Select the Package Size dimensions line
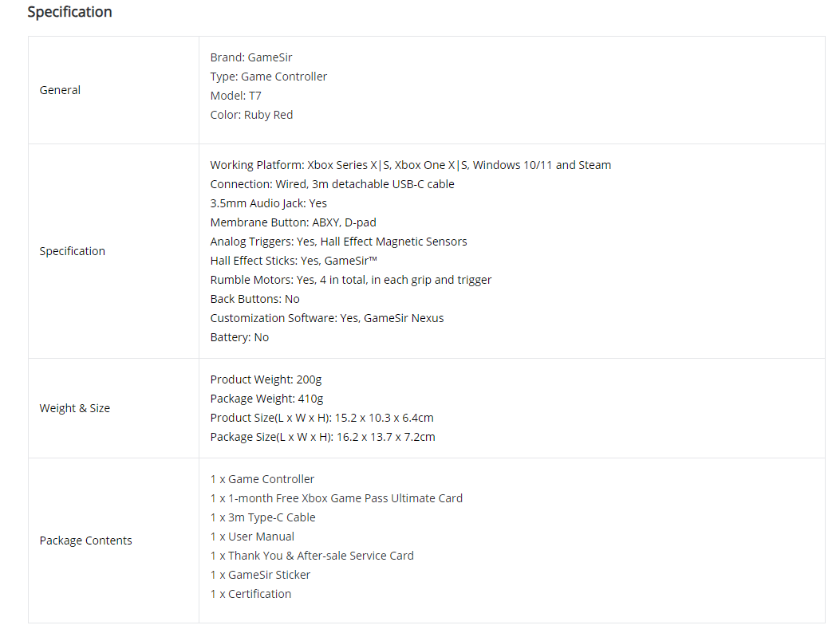 pos(322,437)
